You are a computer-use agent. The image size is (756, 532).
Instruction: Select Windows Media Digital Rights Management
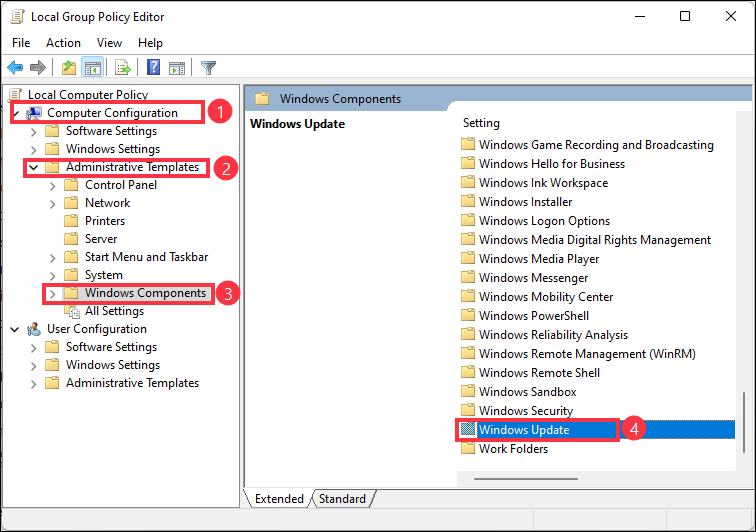(594, 240)
